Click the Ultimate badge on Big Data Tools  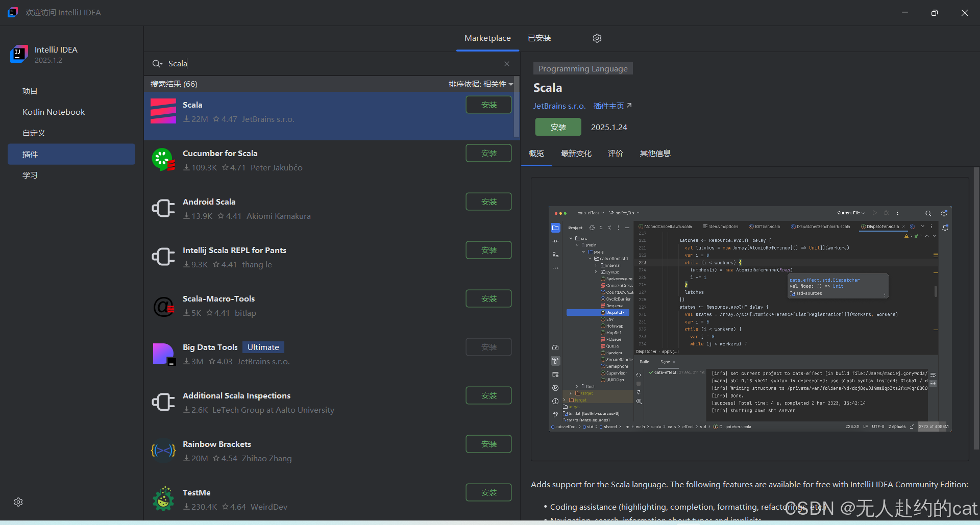coord(263,347)
